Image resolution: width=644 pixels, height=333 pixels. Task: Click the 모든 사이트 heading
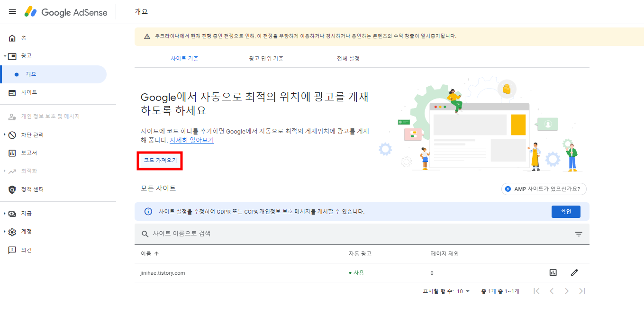[x=158, y=189]
